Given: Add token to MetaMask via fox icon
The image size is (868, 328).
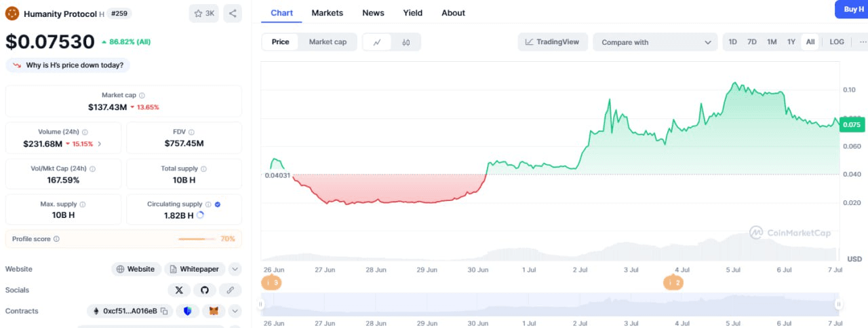Looking at the screenshot, I should [x=214, y=311].
